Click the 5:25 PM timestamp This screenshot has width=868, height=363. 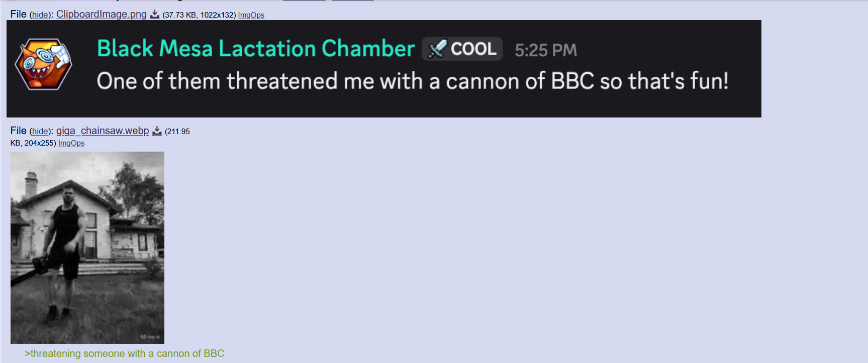(x=545, y=50)
